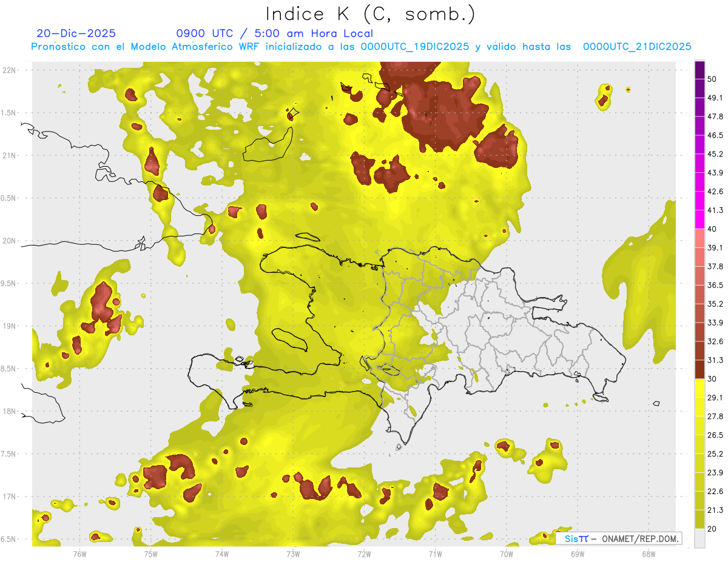Click the color bar value "43.9"

coord(715,173)
